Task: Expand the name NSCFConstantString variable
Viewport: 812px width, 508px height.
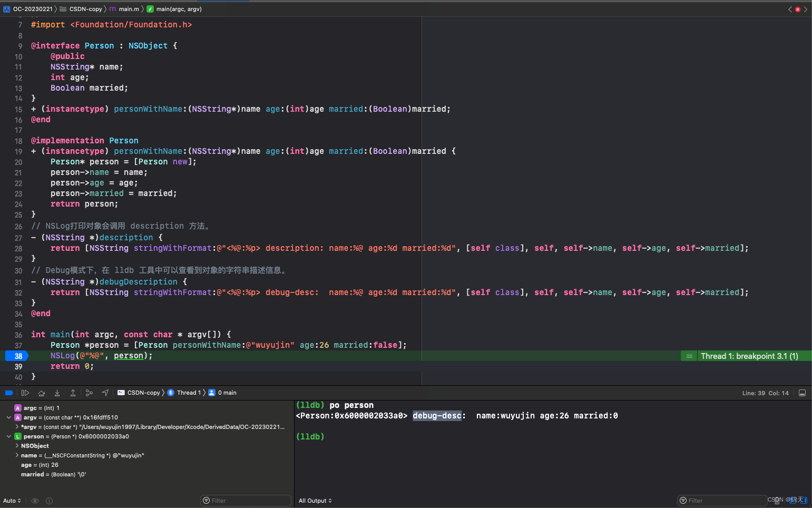Action: 17,455
